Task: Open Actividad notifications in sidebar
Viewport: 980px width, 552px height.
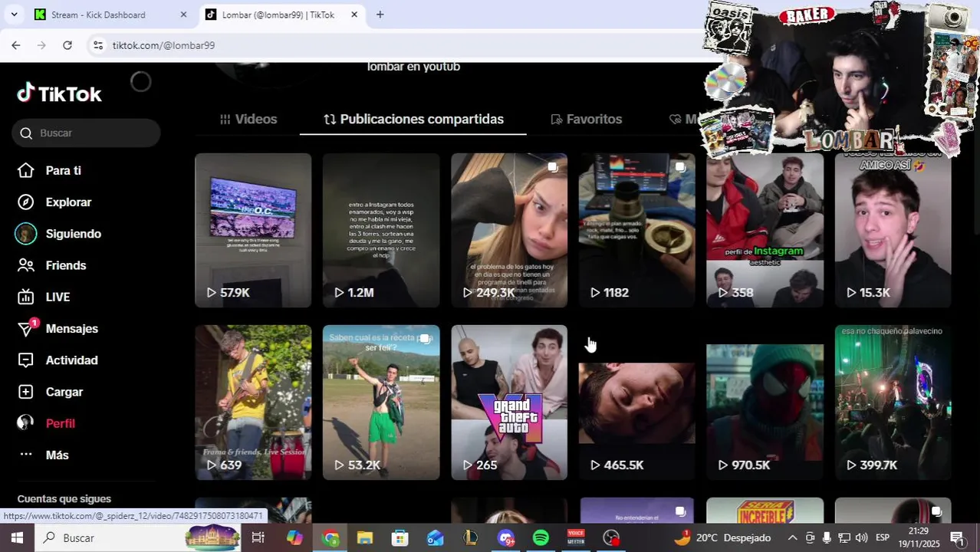Action: coord(58,360)
